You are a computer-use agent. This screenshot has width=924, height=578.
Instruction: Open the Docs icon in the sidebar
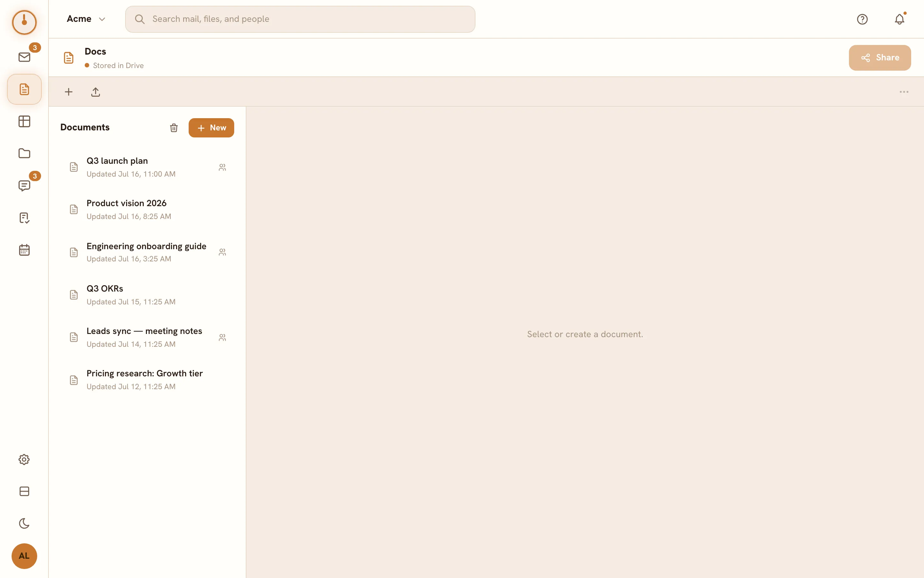(x=24, y=90)
